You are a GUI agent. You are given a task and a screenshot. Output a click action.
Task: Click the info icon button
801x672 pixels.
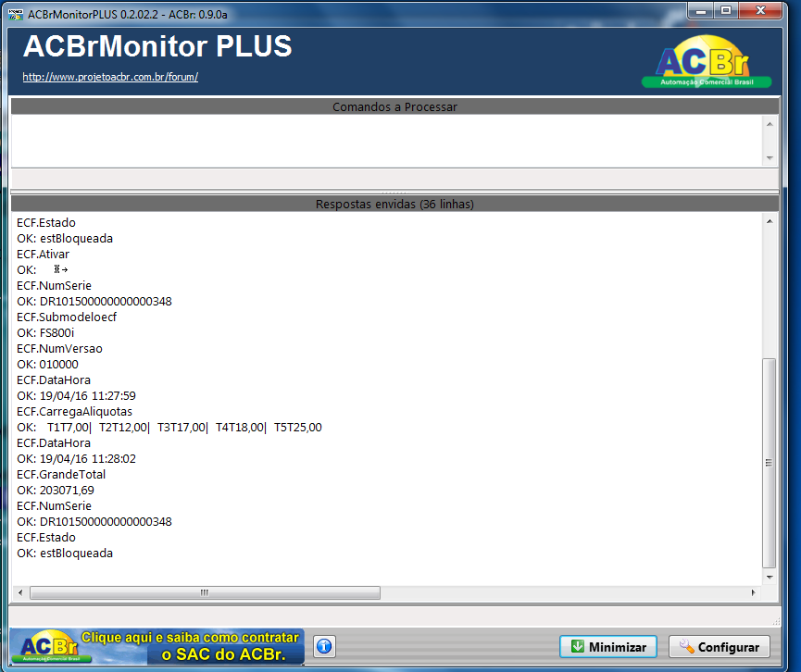324,646
